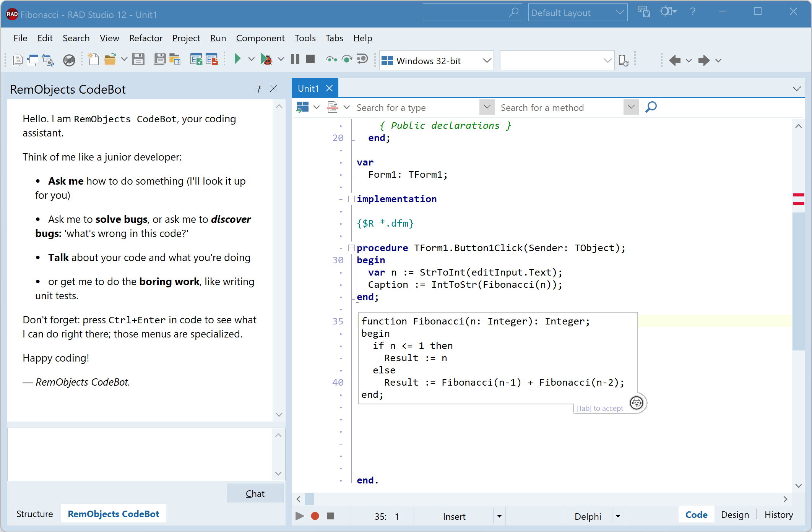812x532 pixels.
Task: Collapse the implementation section fold
Action: [351, 199]
